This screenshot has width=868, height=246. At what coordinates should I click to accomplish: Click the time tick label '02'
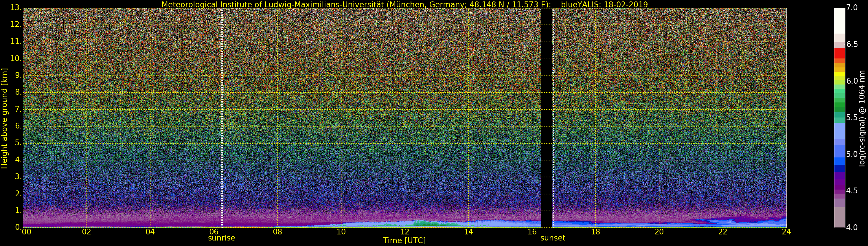tap(87, 232)
